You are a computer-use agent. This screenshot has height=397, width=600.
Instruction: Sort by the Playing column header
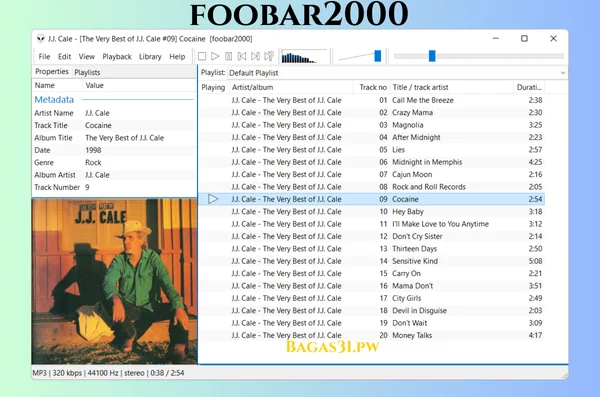tap(213, 87)
